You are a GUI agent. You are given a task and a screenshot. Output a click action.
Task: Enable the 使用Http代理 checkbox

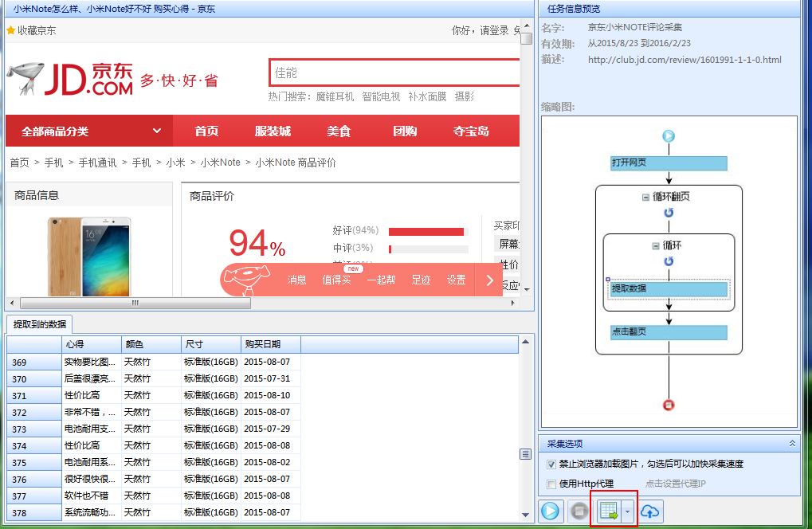551,484
